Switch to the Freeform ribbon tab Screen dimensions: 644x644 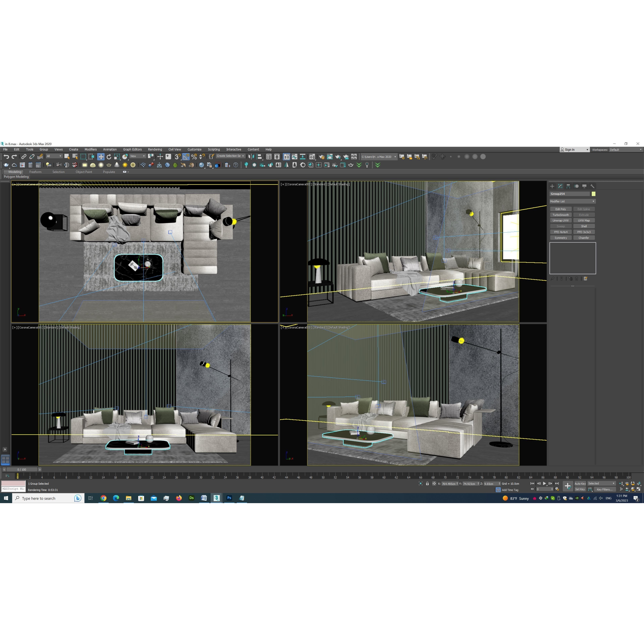[35, 172]
